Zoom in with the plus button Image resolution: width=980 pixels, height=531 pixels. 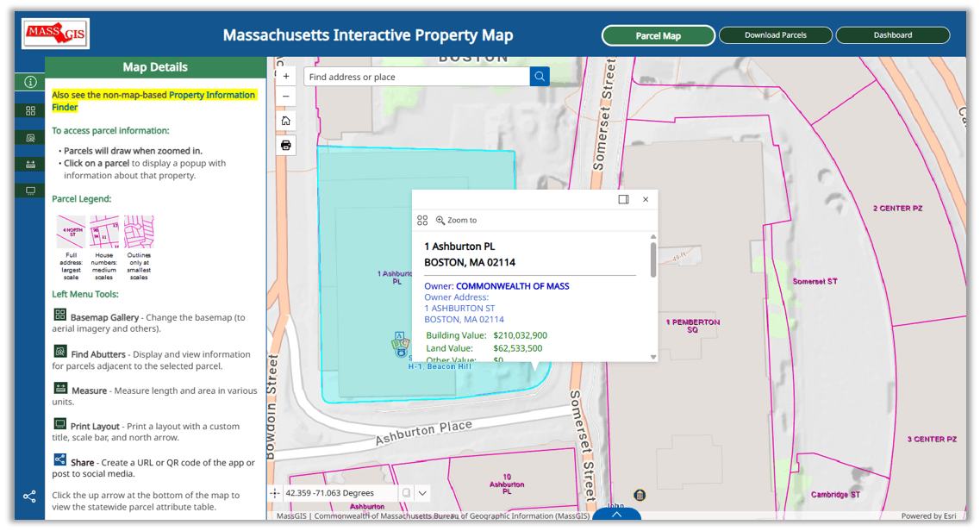285,76
